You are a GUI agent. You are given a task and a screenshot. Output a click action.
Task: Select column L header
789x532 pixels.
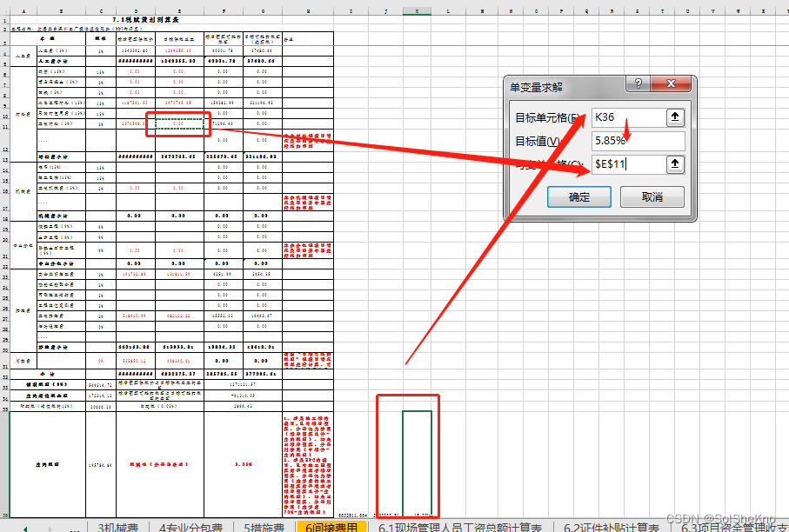[448, 11]
